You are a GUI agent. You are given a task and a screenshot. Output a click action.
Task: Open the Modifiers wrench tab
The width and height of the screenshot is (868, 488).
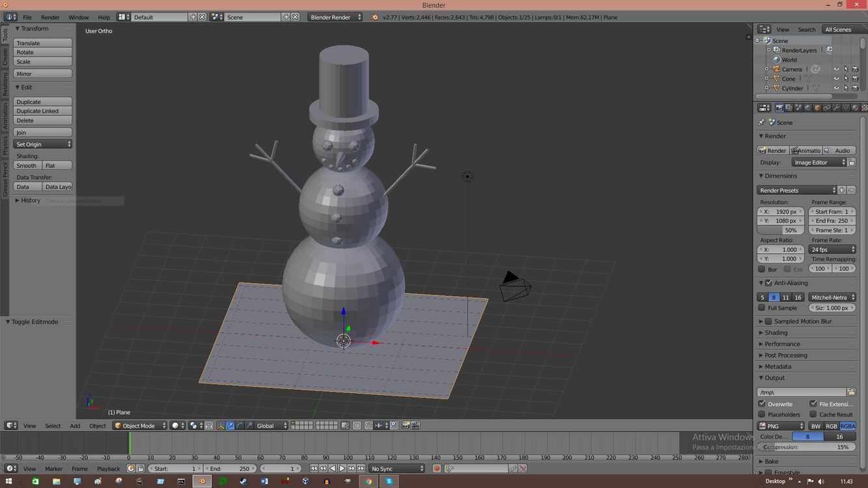(836, 108)
